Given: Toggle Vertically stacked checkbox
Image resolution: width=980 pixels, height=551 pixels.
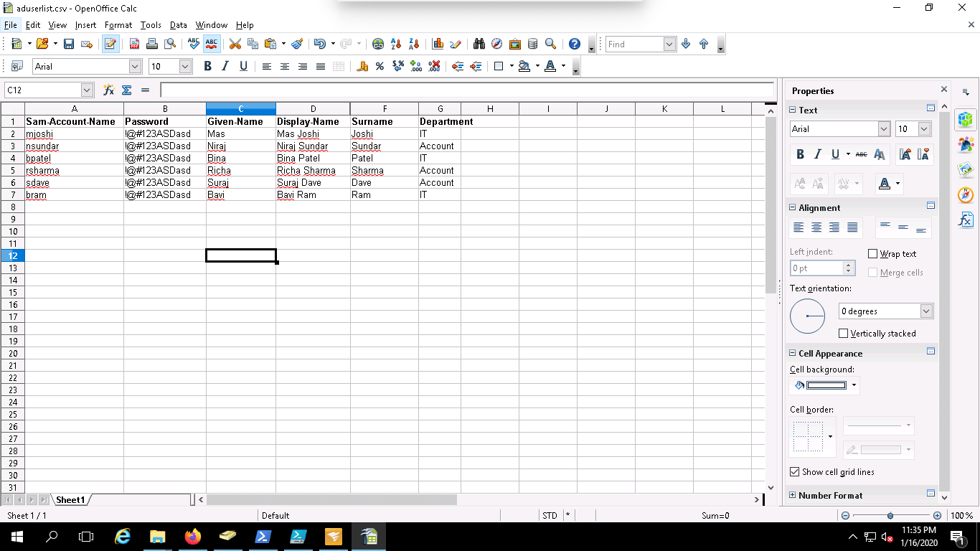Looking at the screenshot, I should click(844, 334).
